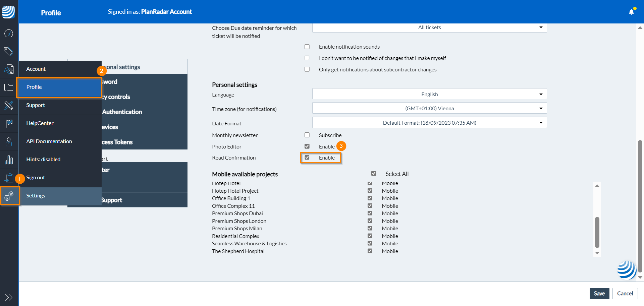Screen dimensions: 644x306
Task: Open the notifications bell icon
Action: coord(631,12)
